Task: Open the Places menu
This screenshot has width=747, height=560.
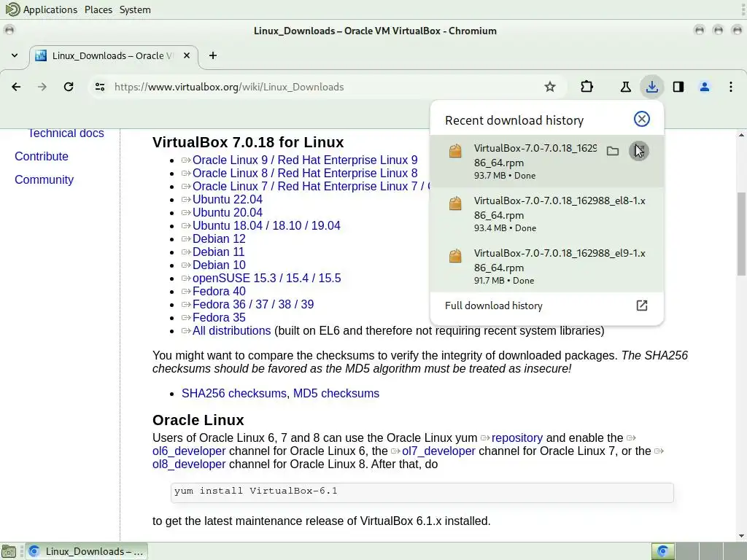Action: click(x=98, y=9)
